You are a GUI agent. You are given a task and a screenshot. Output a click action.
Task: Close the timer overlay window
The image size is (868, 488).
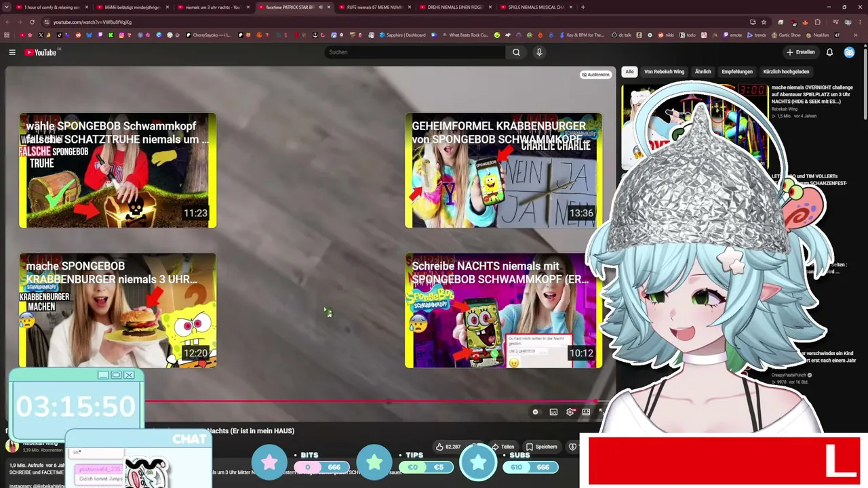(x=129, y=375)
